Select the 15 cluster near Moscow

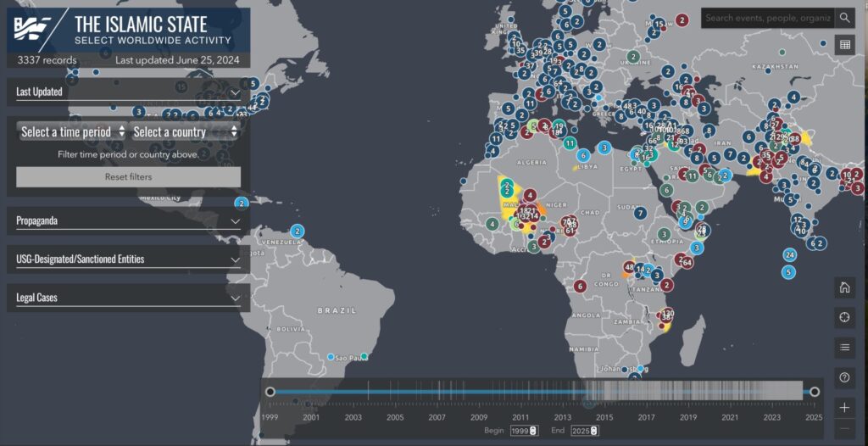pos(658,25)
